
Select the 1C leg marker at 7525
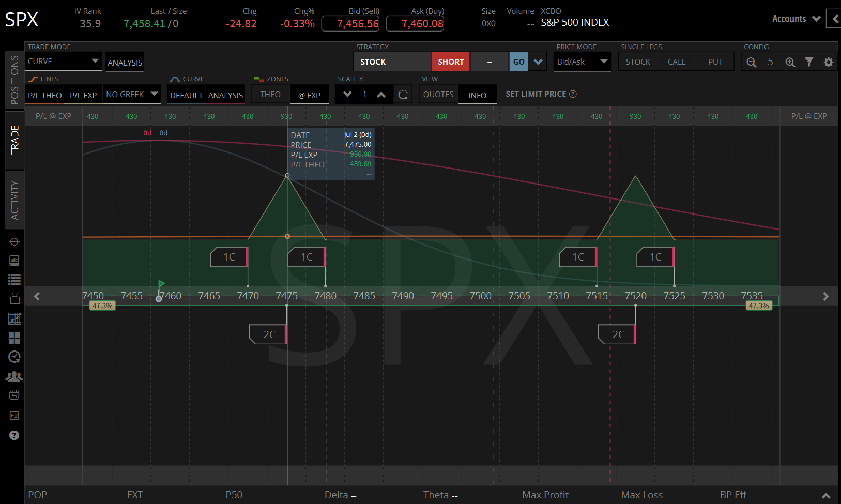[x=656, y=257]
